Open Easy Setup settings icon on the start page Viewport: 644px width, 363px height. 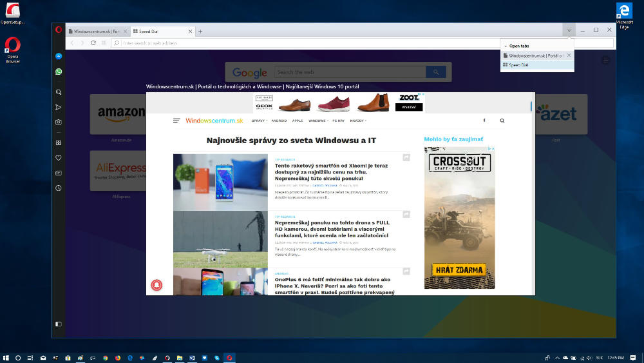click(605, 61)
